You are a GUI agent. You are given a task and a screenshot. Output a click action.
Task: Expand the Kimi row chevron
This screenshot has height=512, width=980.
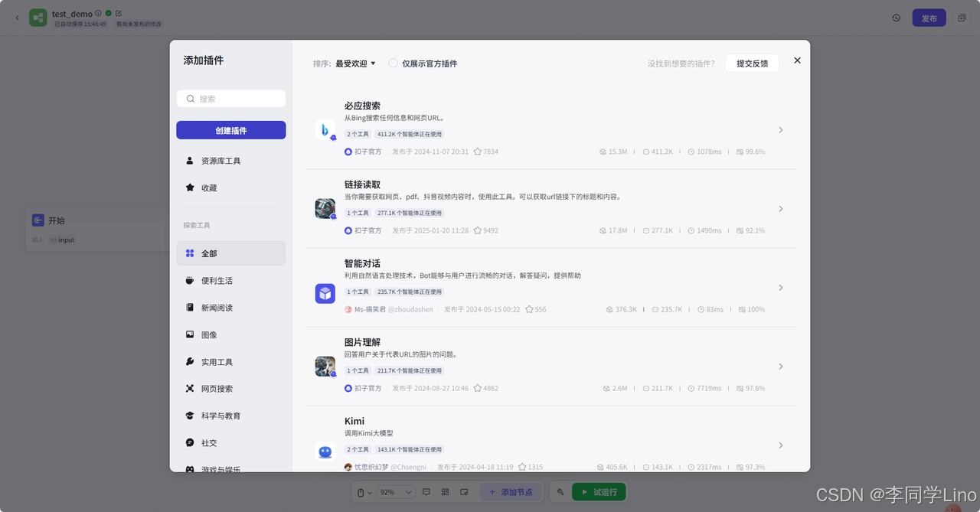(x=781, y=445)
